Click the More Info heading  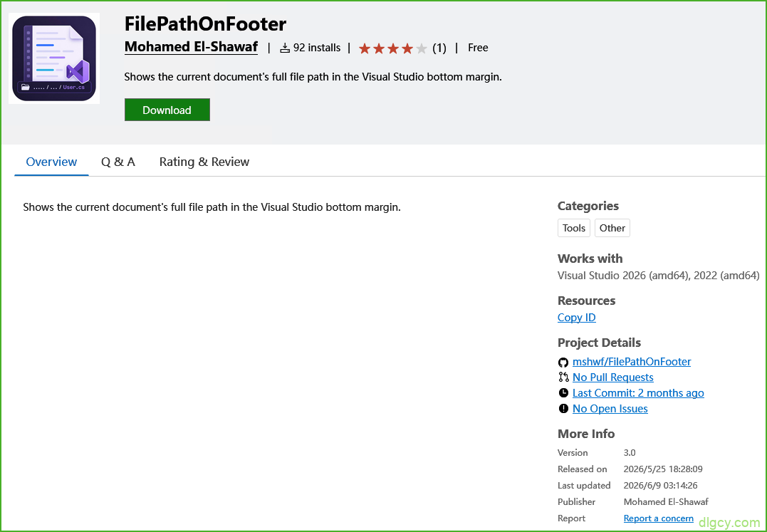(x=586, y=434)
